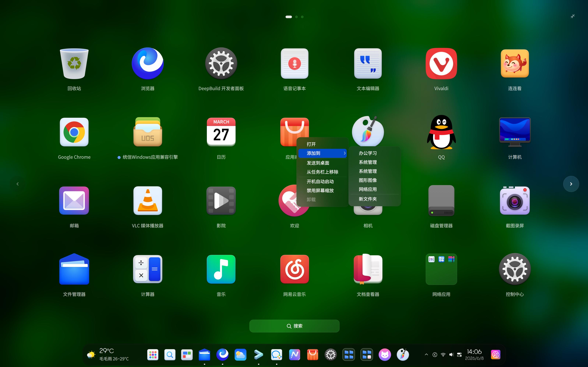588x367 pixels.
Task: Toggle 禁用屏幕缩放 option
Action: pos(322,191)
